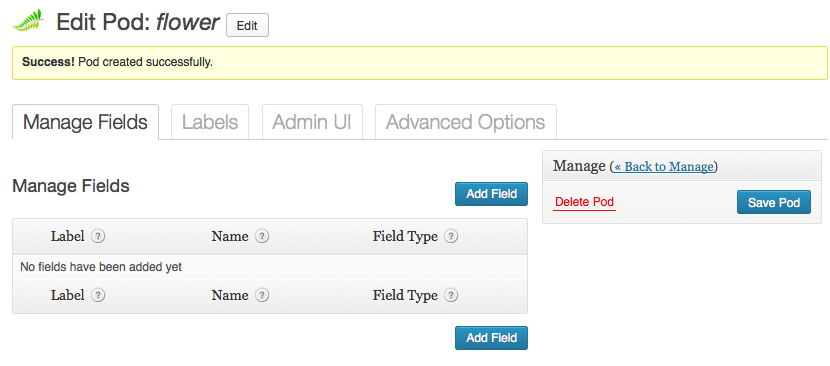Click help icon next to header Label
The height and width of the screenshot is (366, 830).
click(x=98, y=236)
